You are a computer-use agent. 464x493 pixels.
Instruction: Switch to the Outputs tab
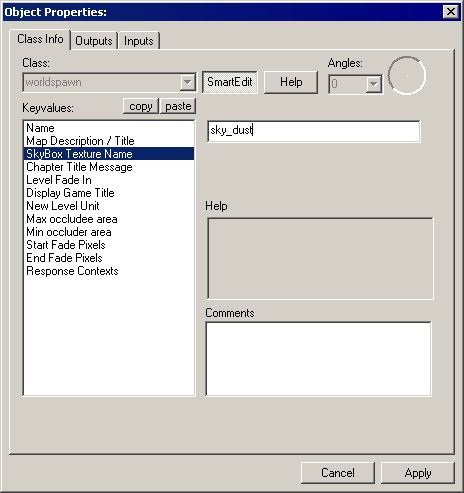[x=94, y=41]
